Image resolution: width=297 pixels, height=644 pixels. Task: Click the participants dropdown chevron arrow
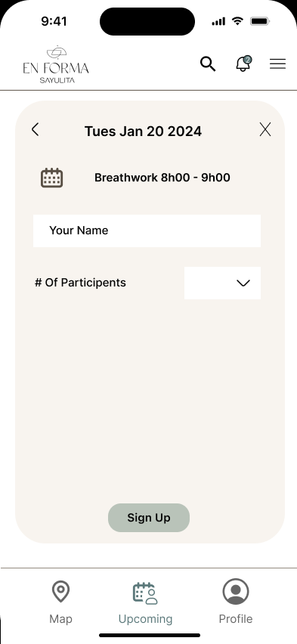[x=243, y=283]
